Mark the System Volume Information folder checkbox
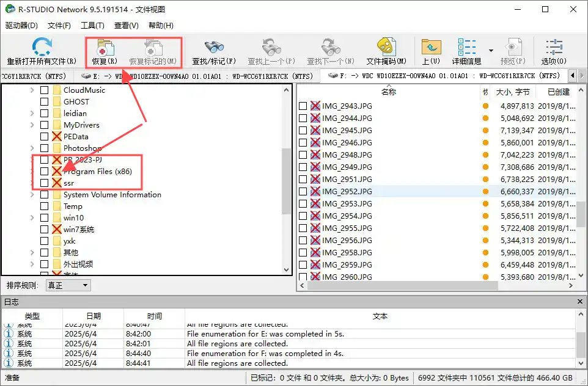The width and height of the screenshot is (588, 386). point(45,195)
